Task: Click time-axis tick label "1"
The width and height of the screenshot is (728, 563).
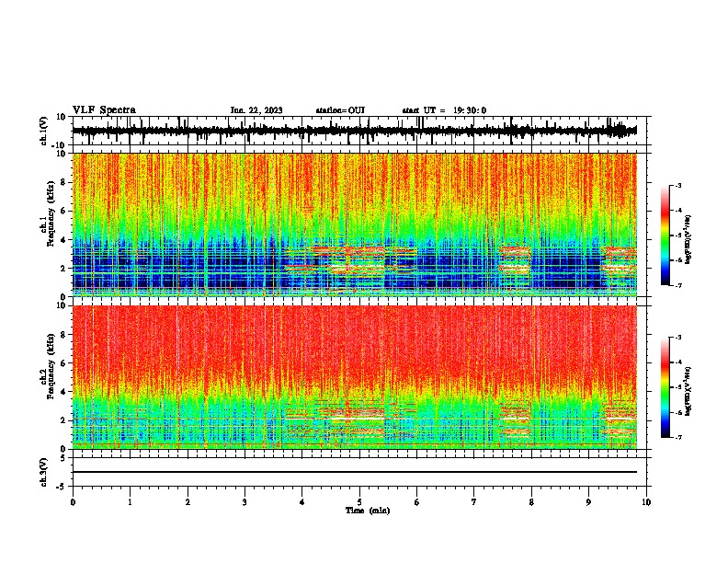Action: [130, 502]
